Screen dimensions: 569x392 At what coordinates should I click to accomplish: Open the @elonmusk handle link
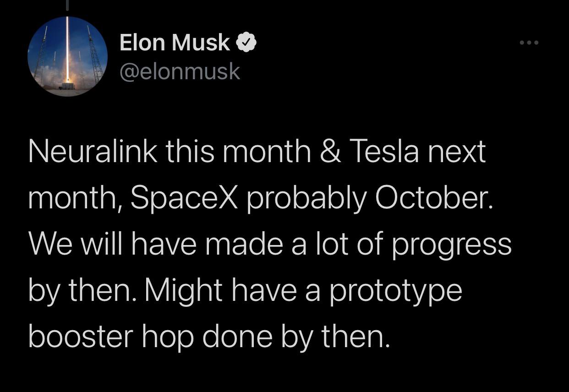[180, 71]
